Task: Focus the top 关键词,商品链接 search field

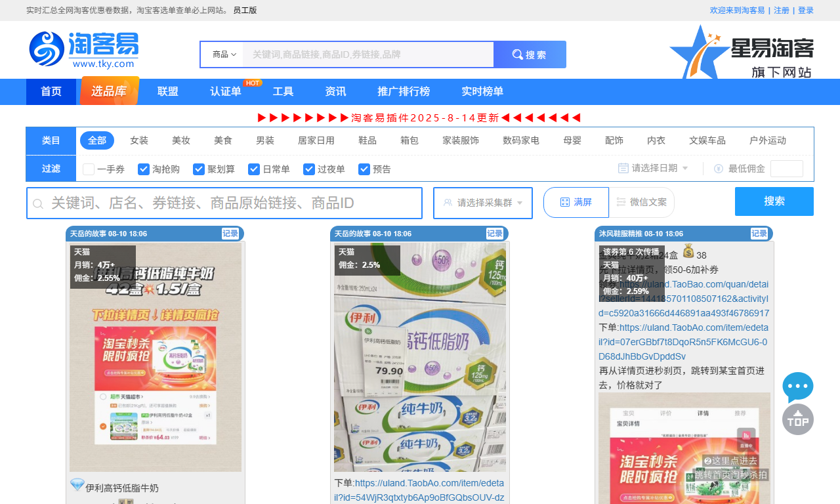Action: pyautogui.click(x=368, y=54)
